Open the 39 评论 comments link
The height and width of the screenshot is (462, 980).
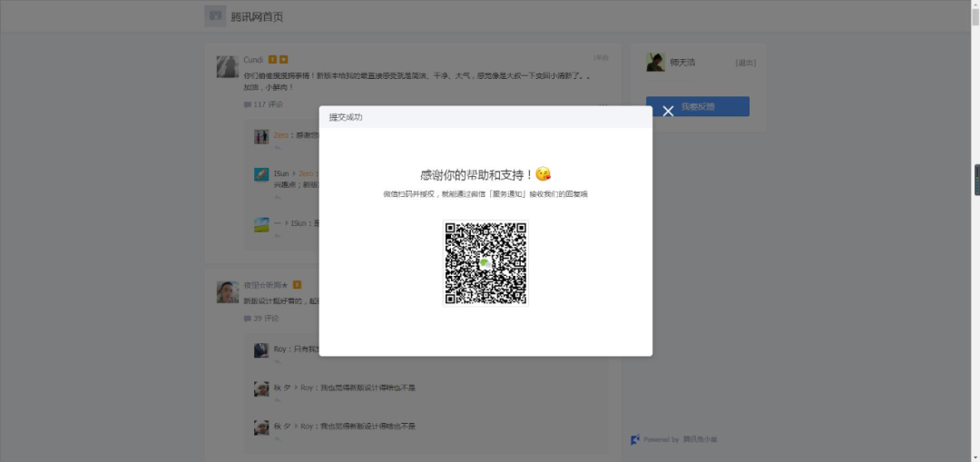pos(261,319)
